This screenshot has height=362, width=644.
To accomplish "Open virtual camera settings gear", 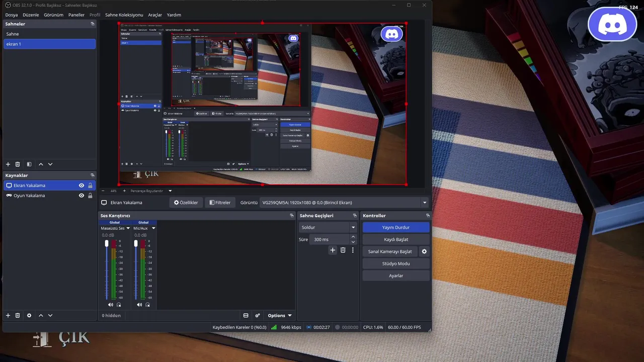I will (x=424, y=251).
